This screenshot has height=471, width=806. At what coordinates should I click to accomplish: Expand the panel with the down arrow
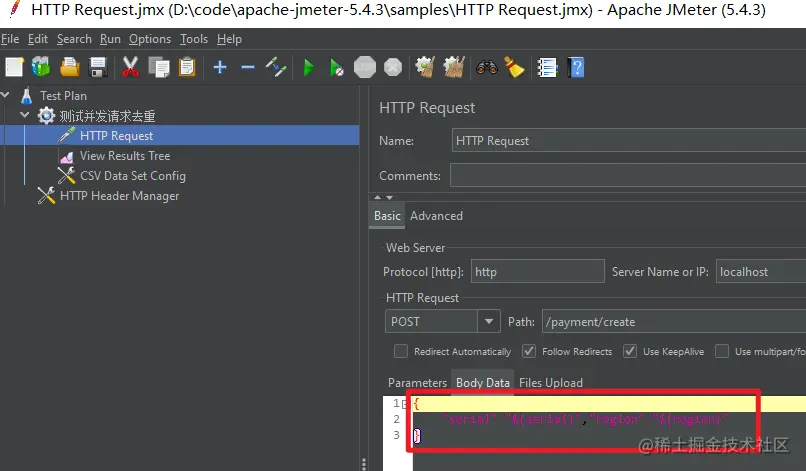click(x=390, y=197)
